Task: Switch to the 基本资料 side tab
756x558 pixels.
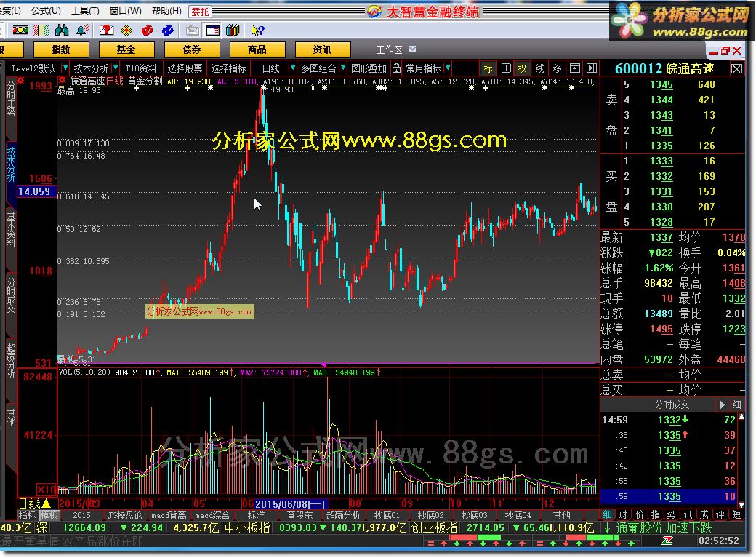Action: 11,230
